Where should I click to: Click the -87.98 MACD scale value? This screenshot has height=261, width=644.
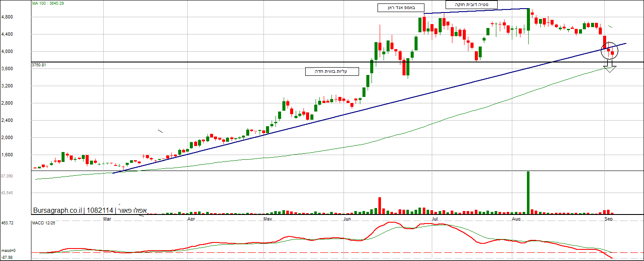pyautogui.click(x=6, y=258)
